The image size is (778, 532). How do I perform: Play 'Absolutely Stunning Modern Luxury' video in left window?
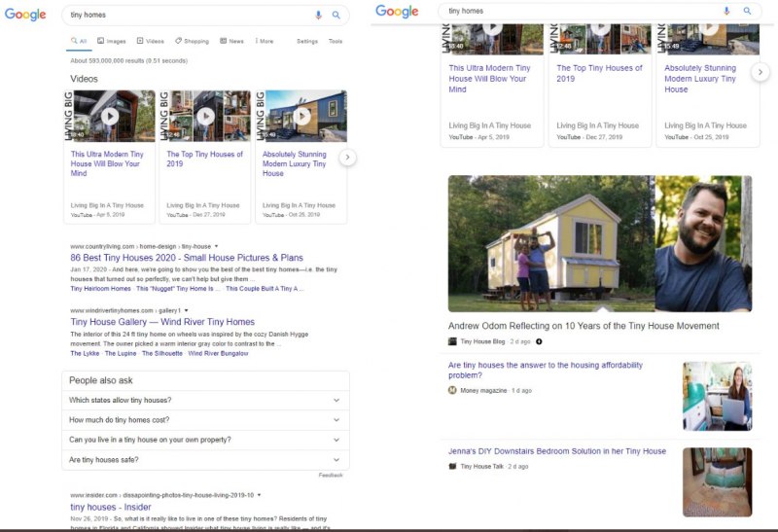pyautogui.click(x=301, y=116)
